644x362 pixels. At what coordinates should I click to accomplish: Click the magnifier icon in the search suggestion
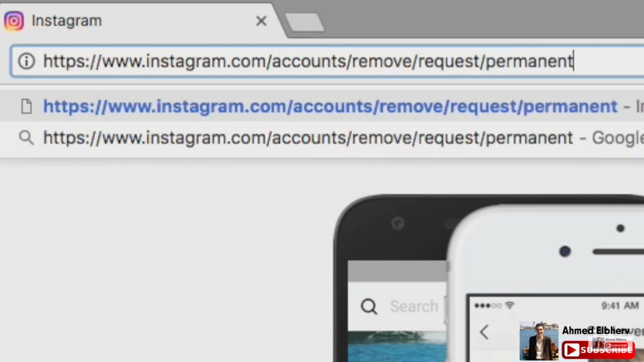pyautogui.click(x=26, y=138)
